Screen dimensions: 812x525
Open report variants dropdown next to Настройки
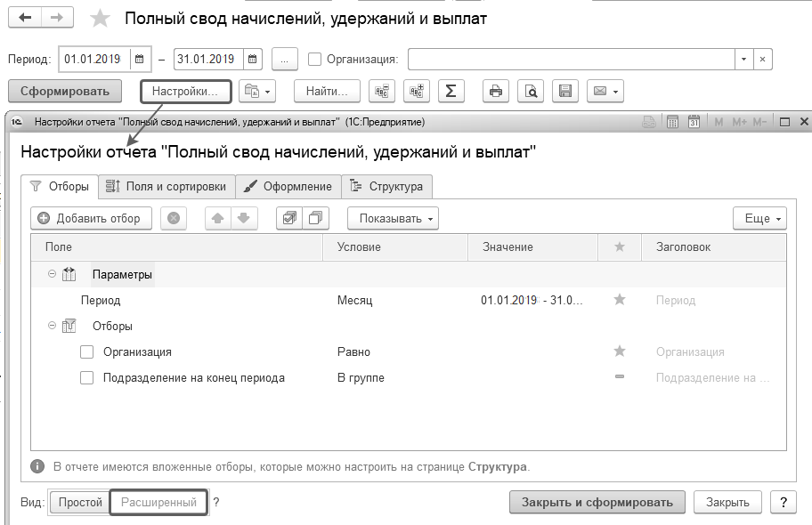click(257, 91)
